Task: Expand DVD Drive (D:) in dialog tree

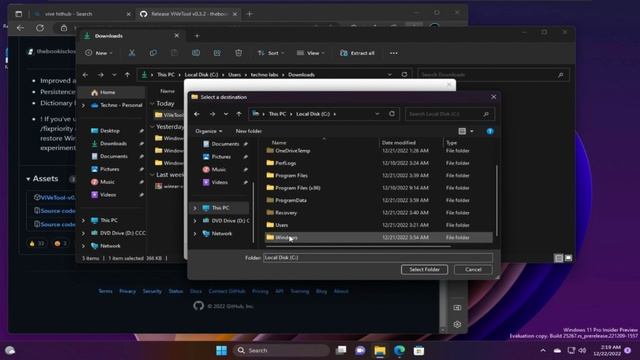Action: tap(195, 221)
